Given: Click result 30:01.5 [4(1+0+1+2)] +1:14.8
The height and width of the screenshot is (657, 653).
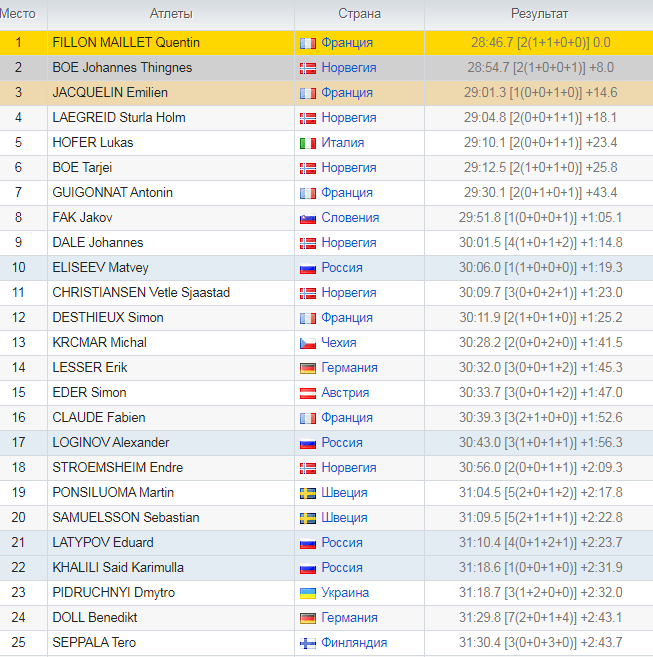Looking at the screenshot, I should 540,242.
